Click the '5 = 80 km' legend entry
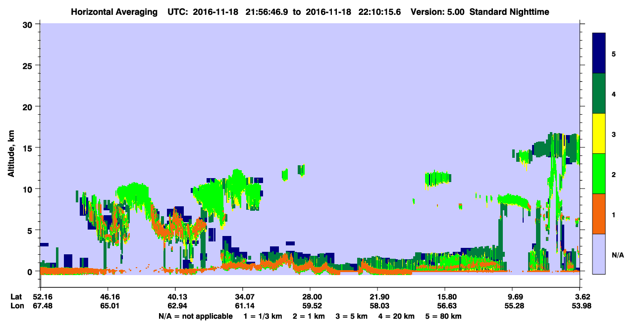This screenshot has width=644, height=330. (x=443, y=316)
